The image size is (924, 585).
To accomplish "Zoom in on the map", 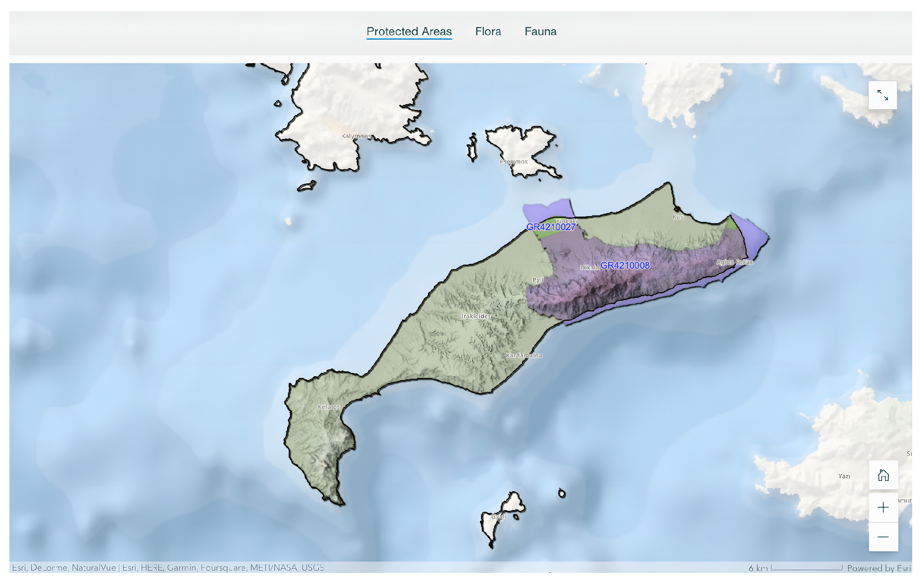I will coord(883,507).
